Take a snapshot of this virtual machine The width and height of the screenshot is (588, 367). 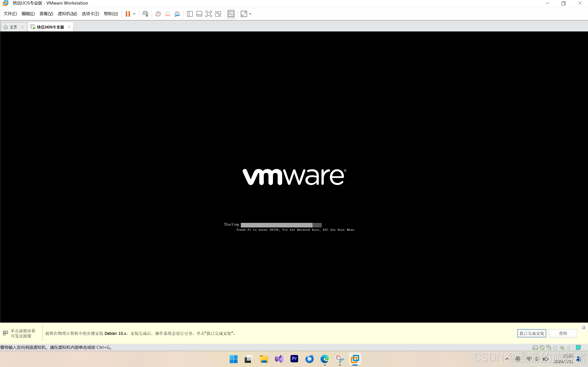coord(158,14)
